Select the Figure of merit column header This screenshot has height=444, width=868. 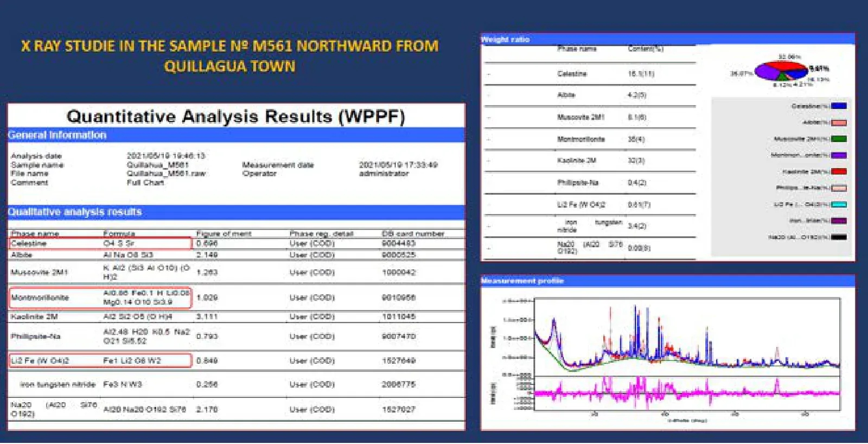pyautogui.click(x=224, y=233)
